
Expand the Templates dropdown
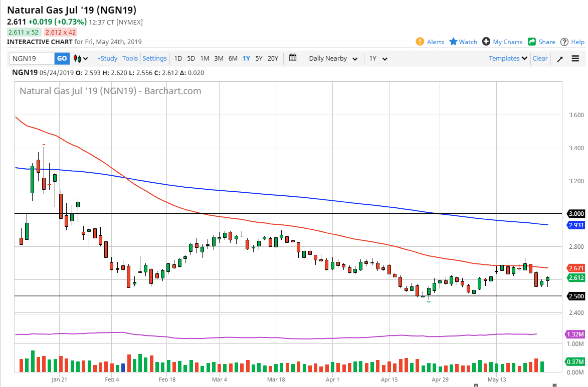[508, 59]
